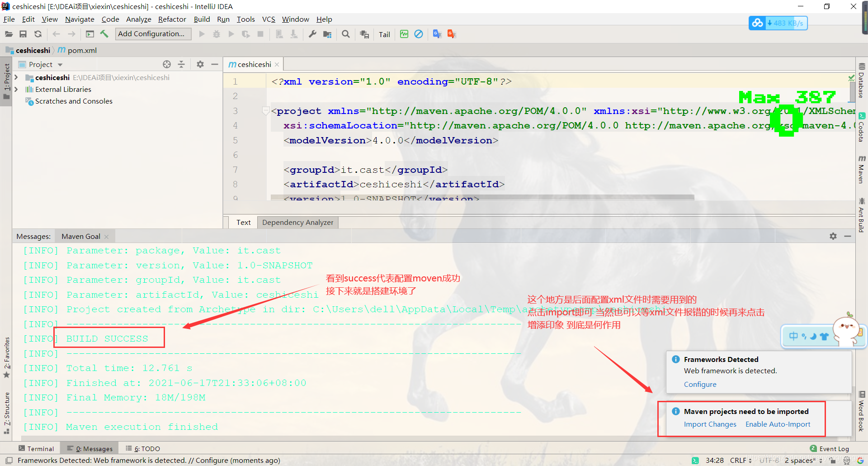Open Settings via wrench icon

coord(312,34)
